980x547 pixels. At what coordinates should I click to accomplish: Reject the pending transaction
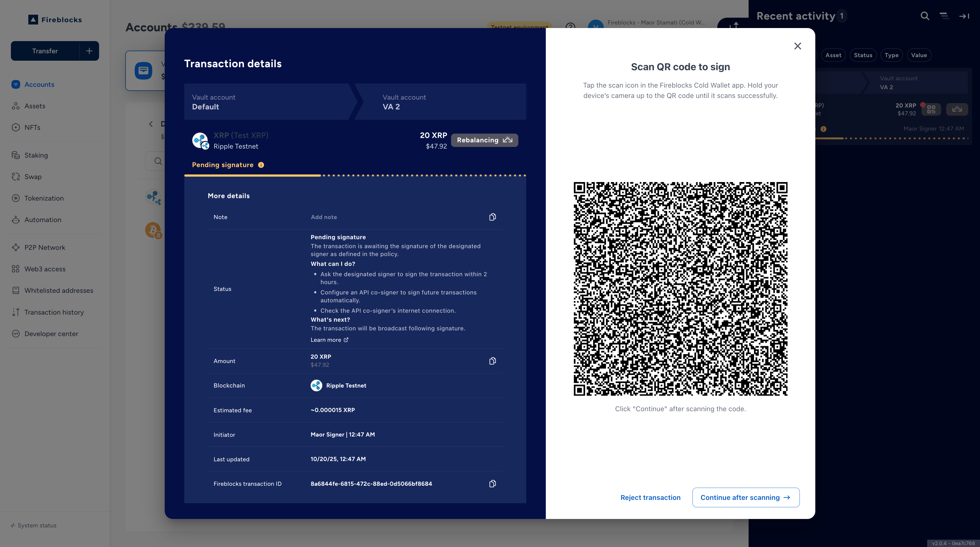650,497
